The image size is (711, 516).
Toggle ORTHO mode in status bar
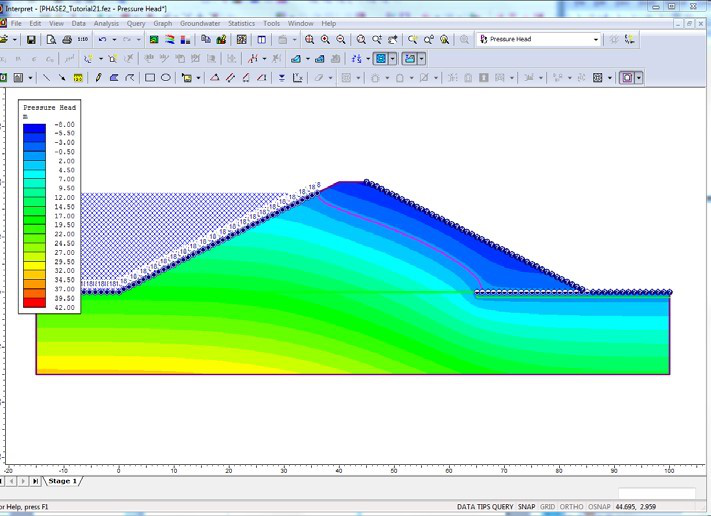(x=573, y=507)
